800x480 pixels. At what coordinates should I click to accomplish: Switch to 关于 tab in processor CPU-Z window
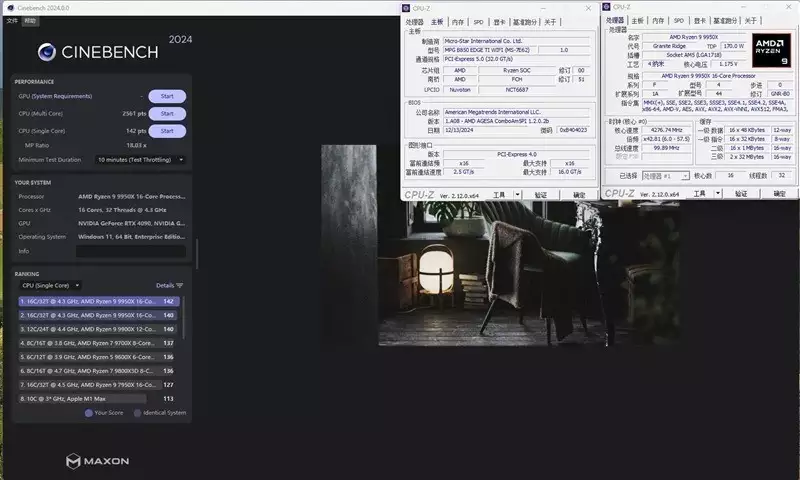(751, 20)
